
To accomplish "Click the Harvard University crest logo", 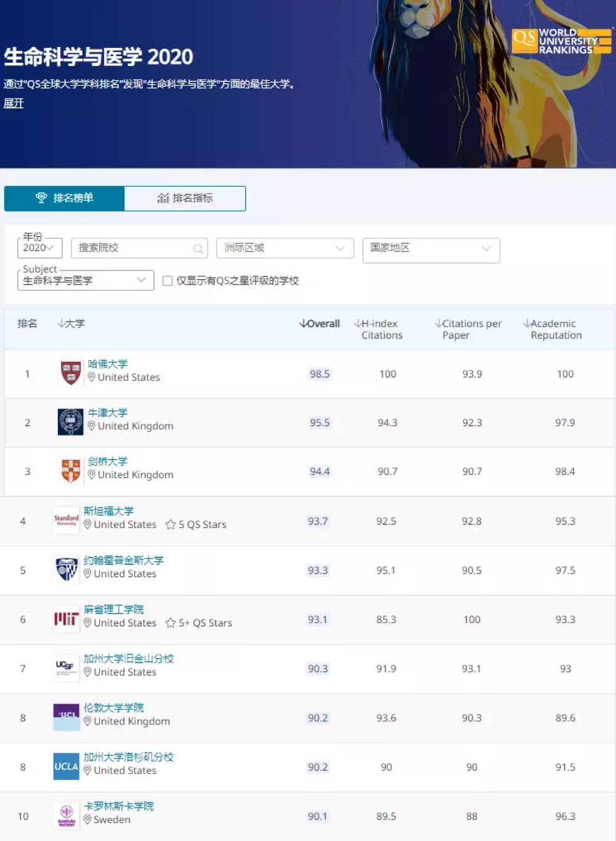I will click(x=70, y=373).
